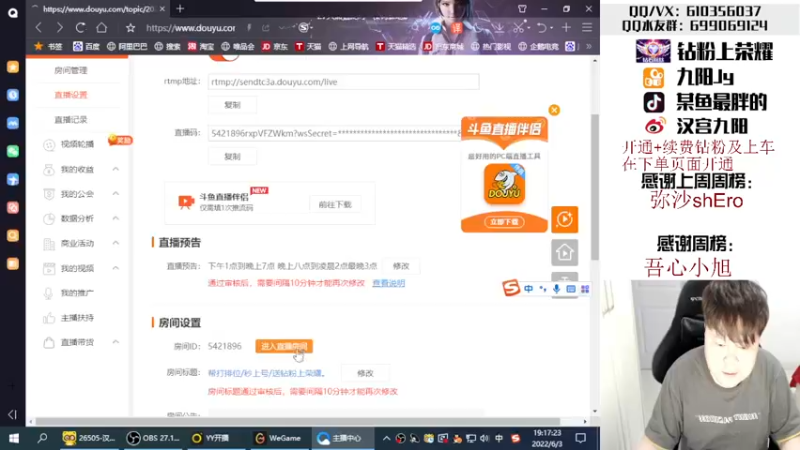Go back with the browser back arrow
Viewport: 800px width, 450px height.
[39, 28]
